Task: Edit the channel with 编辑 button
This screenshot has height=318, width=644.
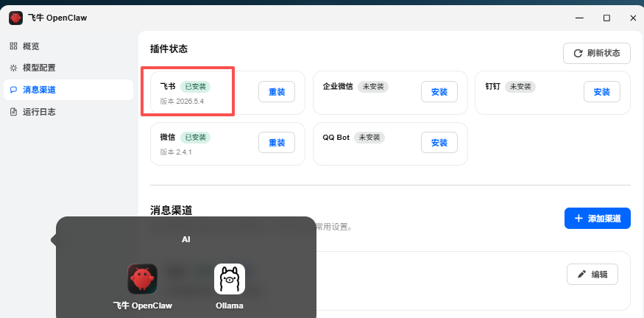Action: (x=592, y=274)
